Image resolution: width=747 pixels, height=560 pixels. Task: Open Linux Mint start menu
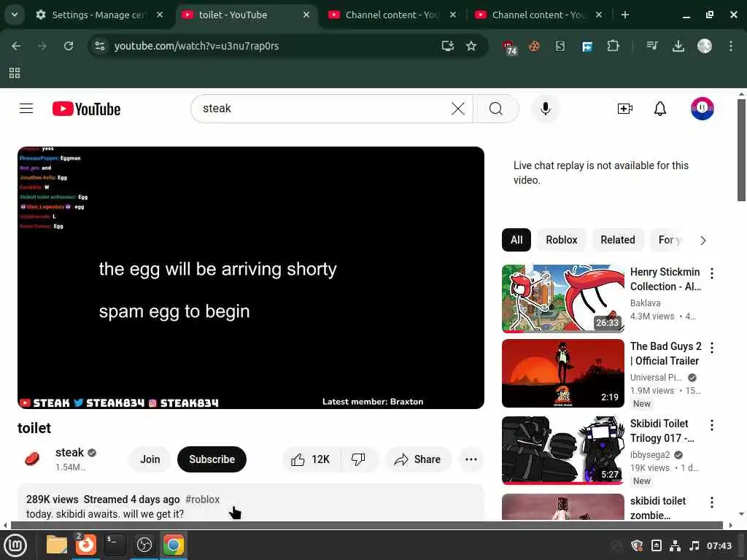coord(16,545)
